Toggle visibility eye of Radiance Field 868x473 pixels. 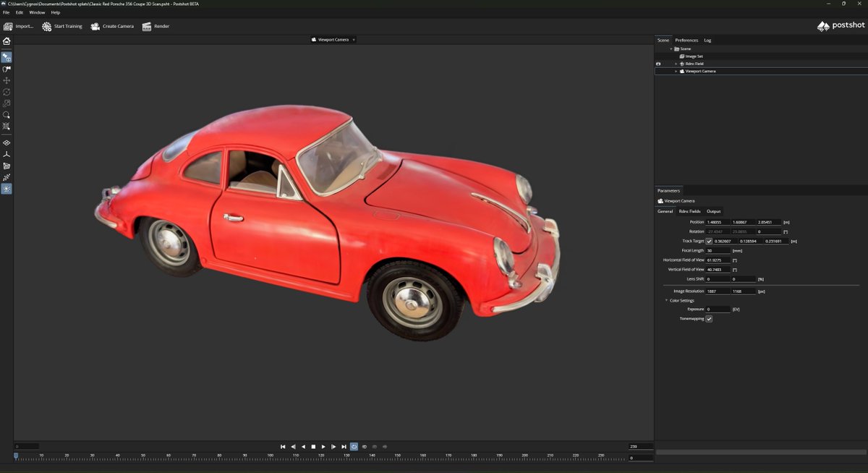click(x=658, y=64)
